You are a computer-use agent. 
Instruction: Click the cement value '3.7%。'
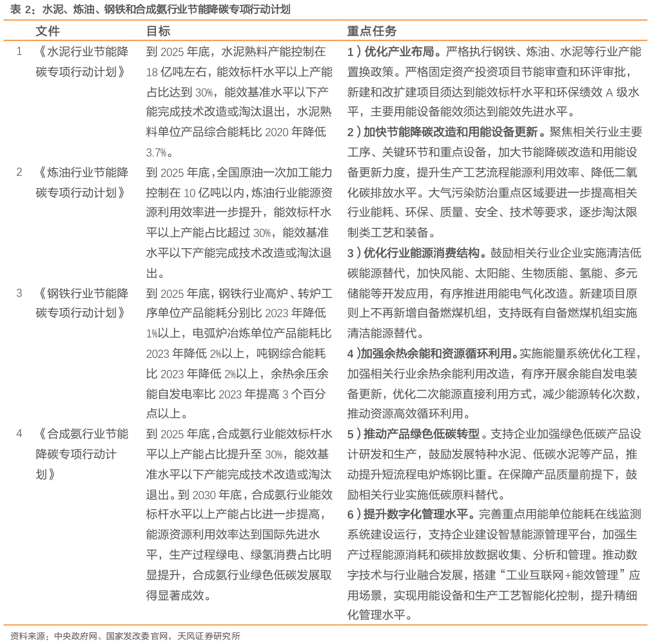coord(159,152)
